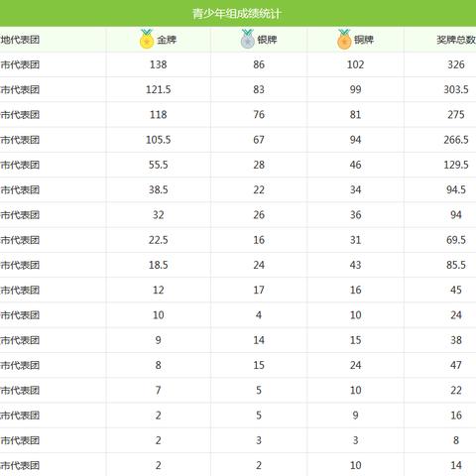Click gold count 138 in first row
The image size is (476, 476).
(x=159, y=64)
